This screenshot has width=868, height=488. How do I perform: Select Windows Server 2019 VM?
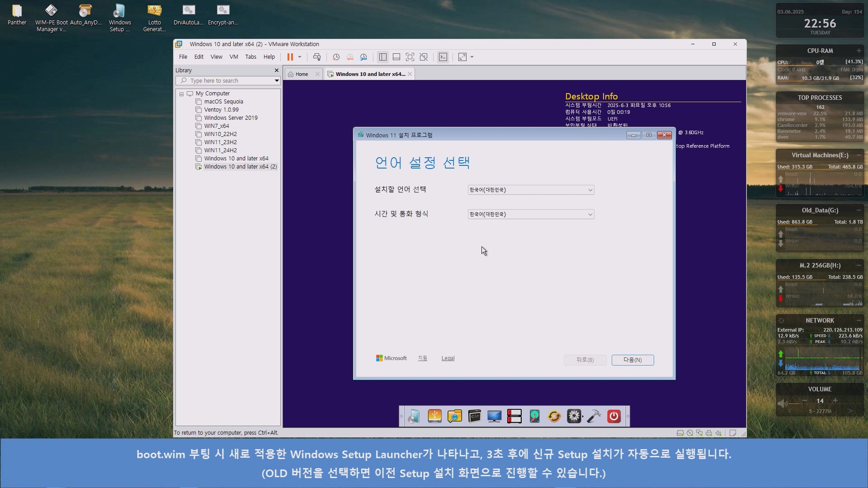(x=231, y=118)
